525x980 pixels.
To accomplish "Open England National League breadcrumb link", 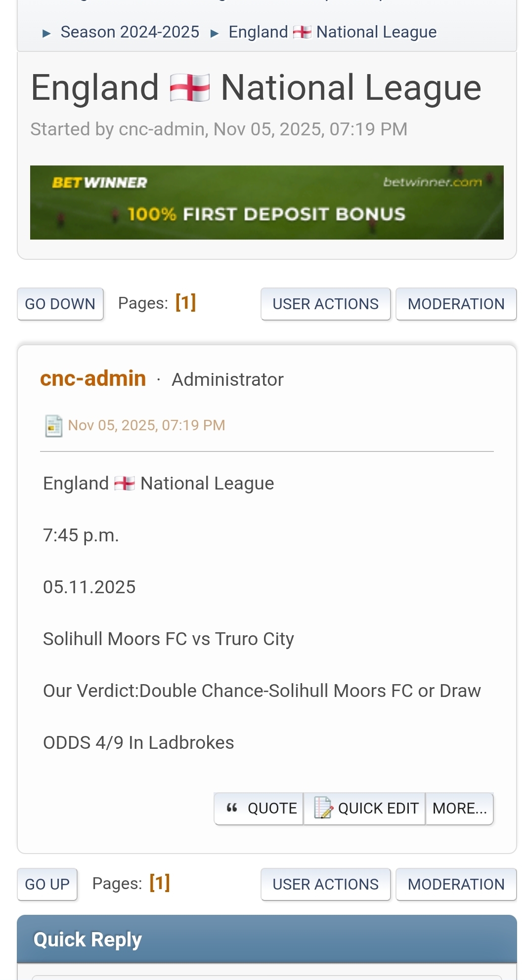I will pyautogui.click(x=332, y=32).
